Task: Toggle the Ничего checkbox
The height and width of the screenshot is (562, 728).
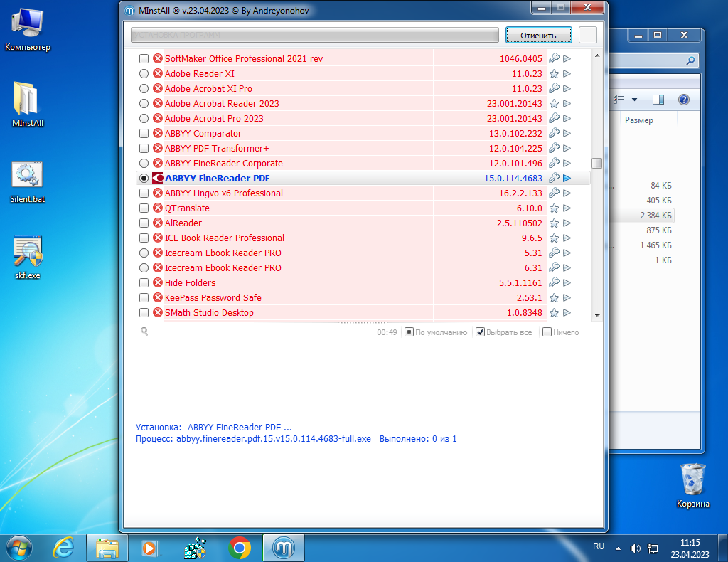Action: pyautogui.click(x=547, y=332)
